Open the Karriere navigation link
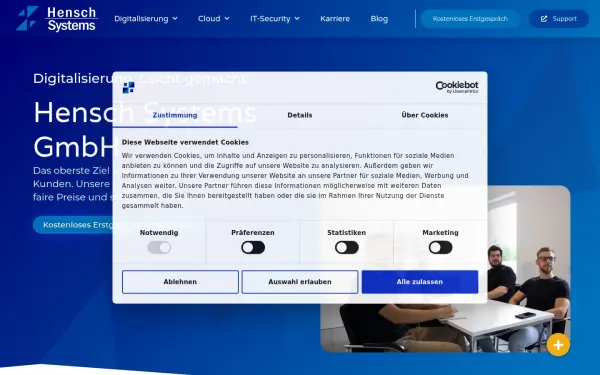Viewport: 600px width, 375px height. coord(335,19)
